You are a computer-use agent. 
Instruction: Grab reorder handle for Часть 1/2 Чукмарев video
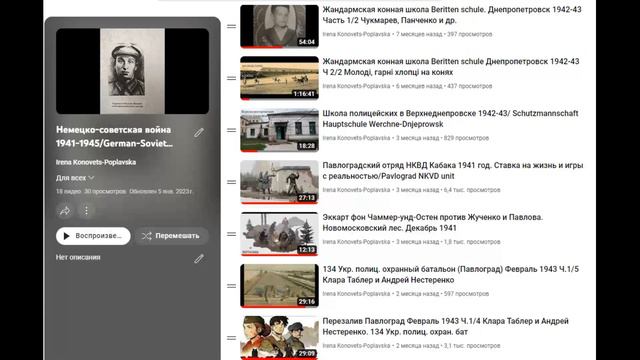coord(231,27)
